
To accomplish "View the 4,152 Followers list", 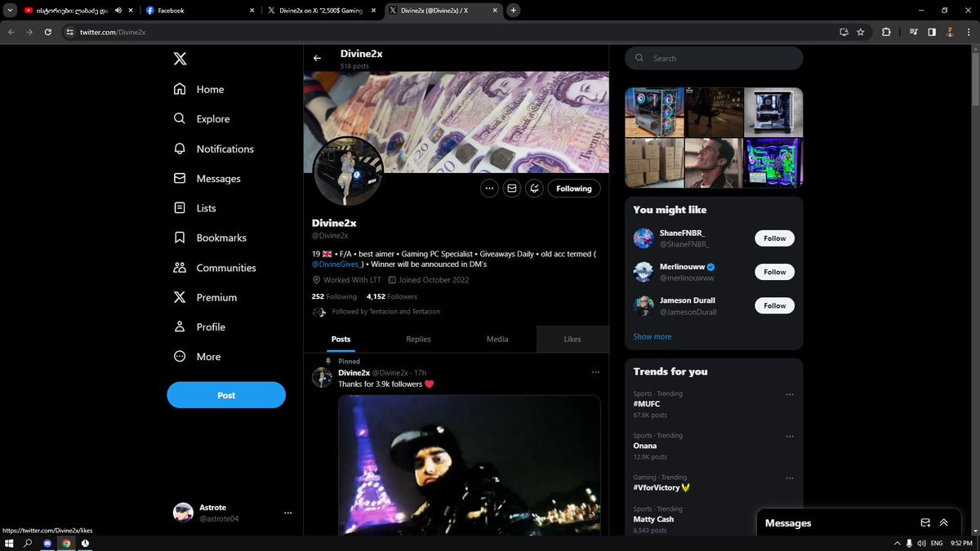I will point(392,296).
